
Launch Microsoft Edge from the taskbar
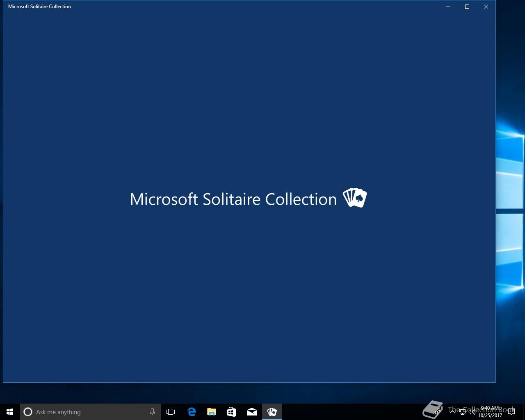[192, 412]
